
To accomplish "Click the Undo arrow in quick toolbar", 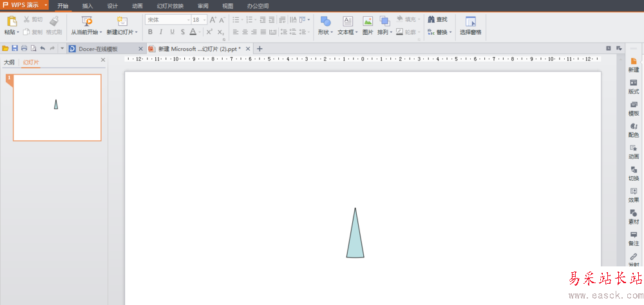I will click(43, 48).
